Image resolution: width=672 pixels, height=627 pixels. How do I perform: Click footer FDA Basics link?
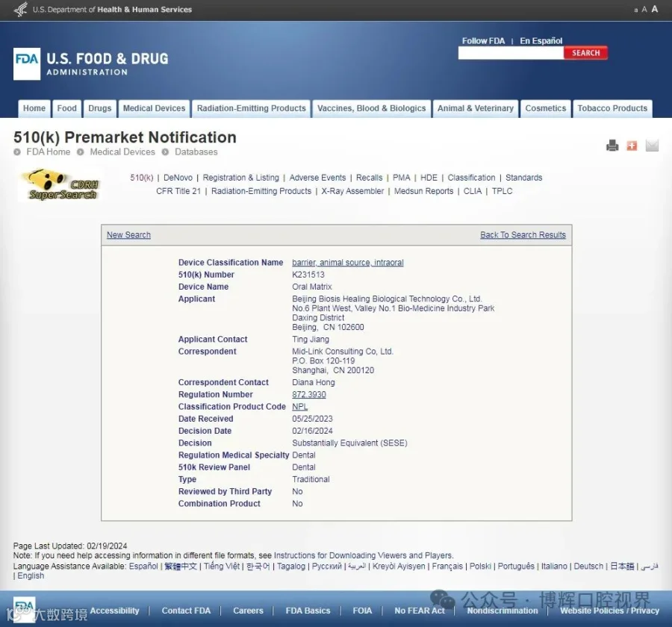point(308,611)
